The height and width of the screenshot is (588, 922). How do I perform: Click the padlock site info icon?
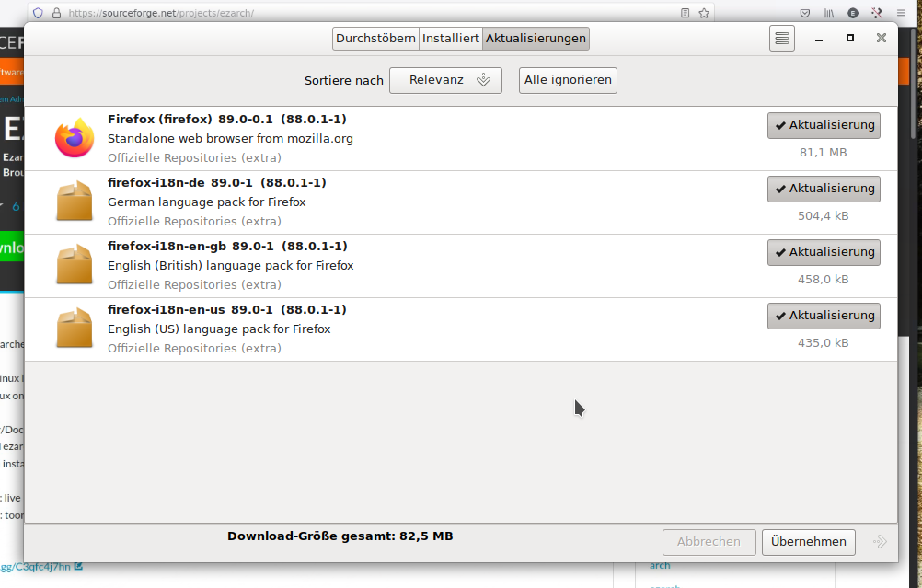click(x=56, y=13)
